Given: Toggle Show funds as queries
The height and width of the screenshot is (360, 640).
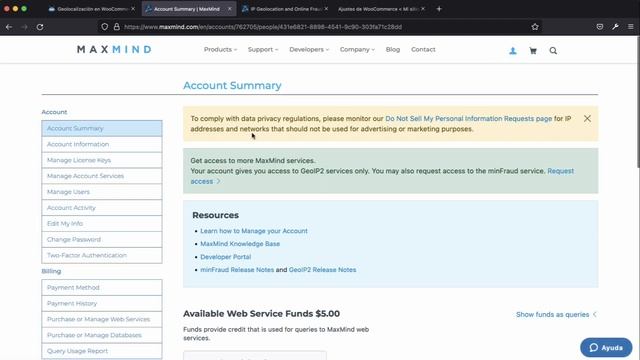Looking at the screenshot, I should pos(556,314).
